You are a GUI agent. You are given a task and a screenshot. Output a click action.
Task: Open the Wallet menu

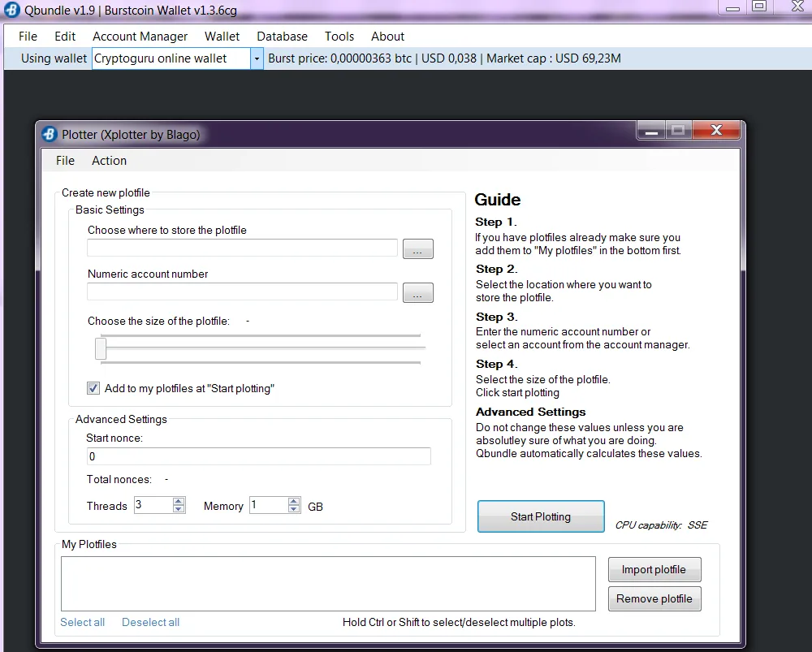pos(222,37)
